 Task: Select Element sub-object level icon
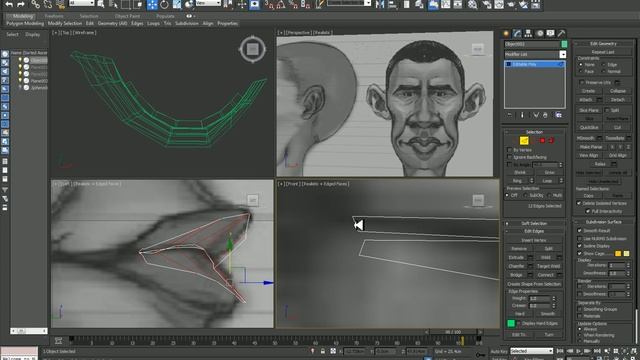click(x=551, y=141)
